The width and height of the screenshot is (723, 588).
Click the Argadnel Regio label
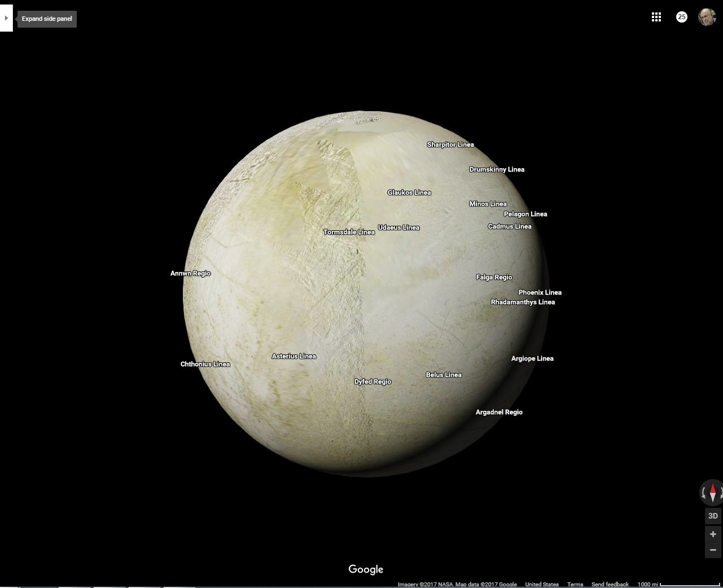coord(499,412)
